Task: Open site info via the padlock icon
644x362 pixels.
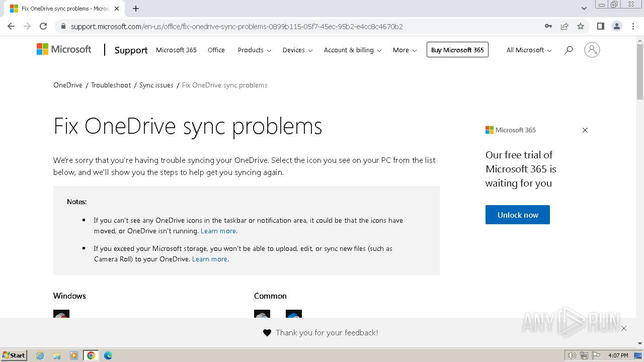Action: [x=63, y=26]
